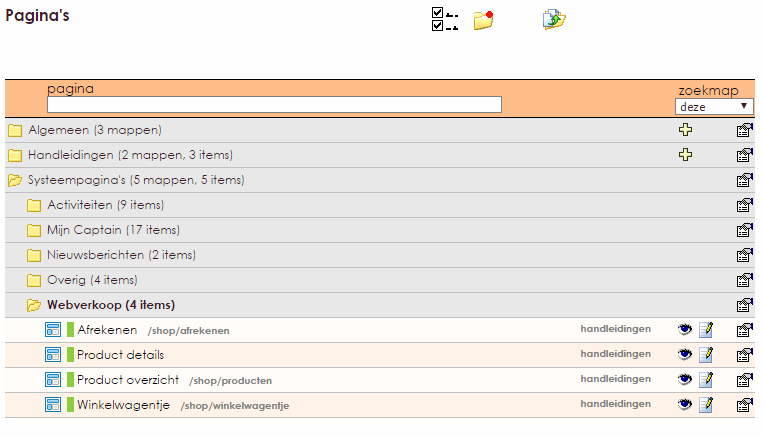Click page layout icon beside Product details
Screen dimensions: 763x437
(x=53, y=355)
